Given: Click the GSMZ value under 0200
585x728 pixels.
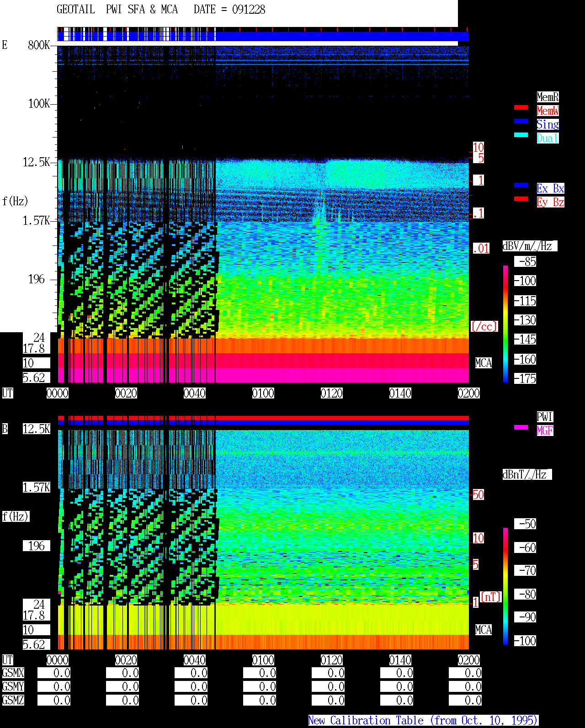Looking at the screenshot, I should pyautogui.click(x=465, y=700).
